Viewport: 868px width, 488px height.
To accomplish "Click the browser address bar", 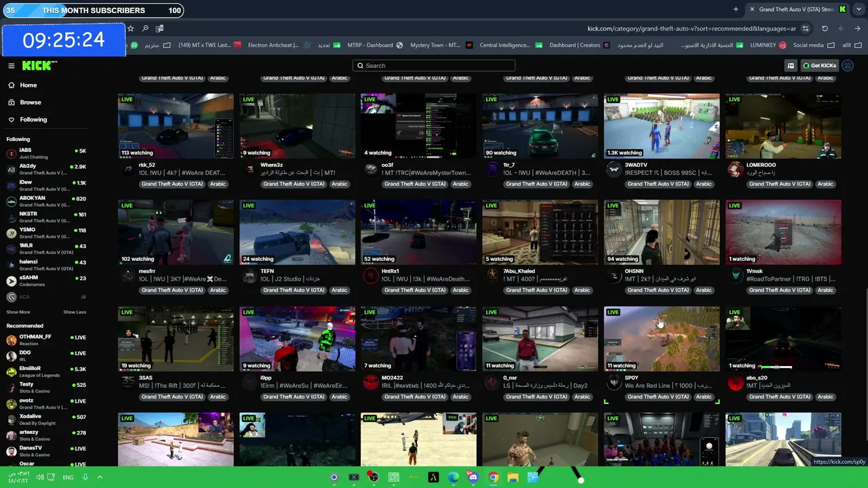I will [692, 28].
